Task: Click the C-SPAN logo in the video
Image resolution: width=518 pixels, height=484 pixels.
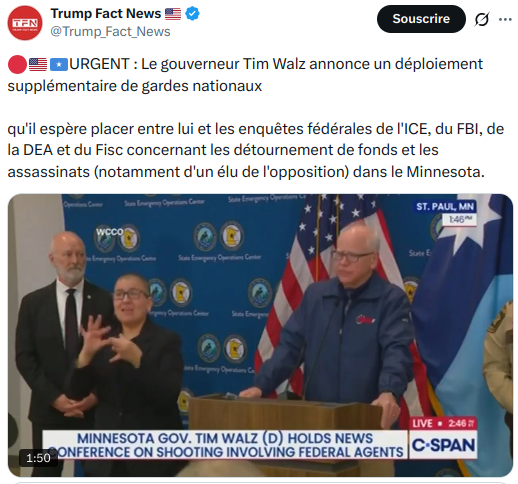Action: [443, 445]
